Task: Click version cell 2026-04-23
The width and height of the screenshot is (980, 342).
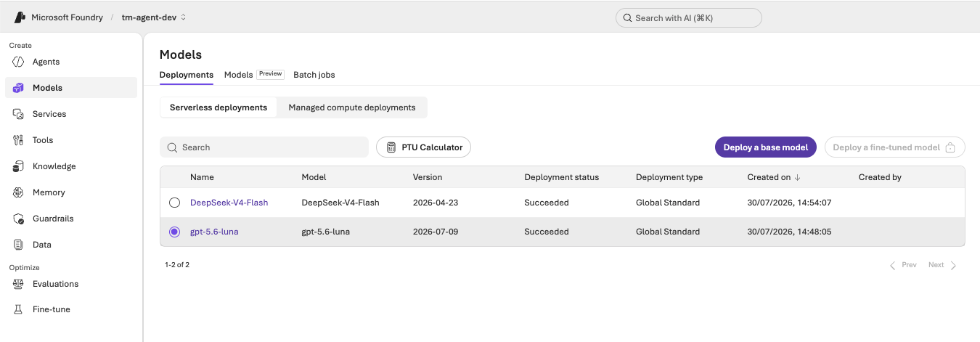Action: [436, 203]
